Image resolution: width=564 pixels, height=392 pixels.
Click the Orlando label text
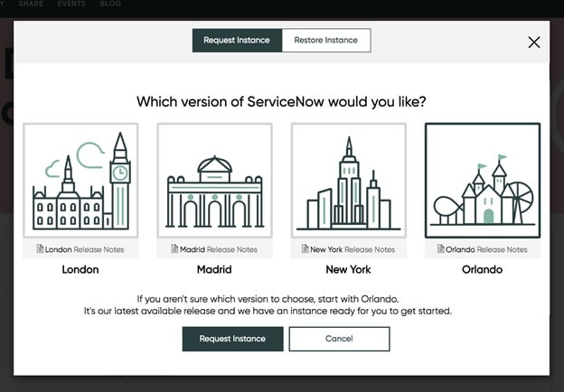click(x=483, y=269)
